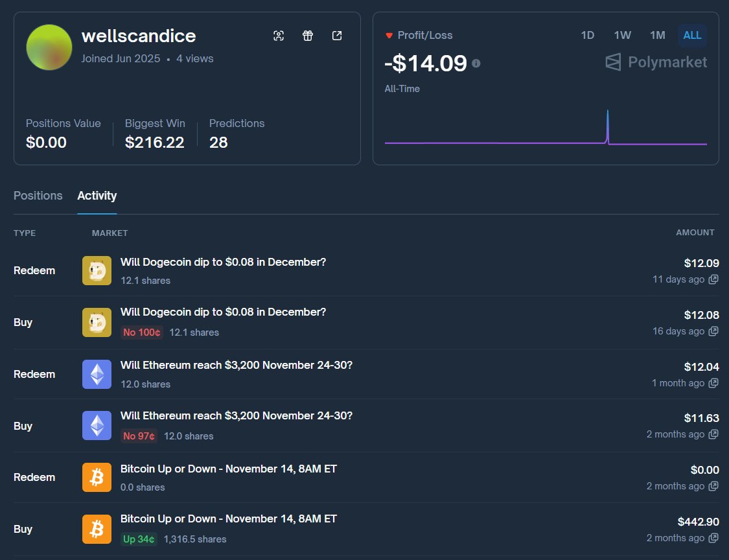Click the Biggest Win $216.22 value
This screenshot has width=729, height=560.
tap(154, 143)
